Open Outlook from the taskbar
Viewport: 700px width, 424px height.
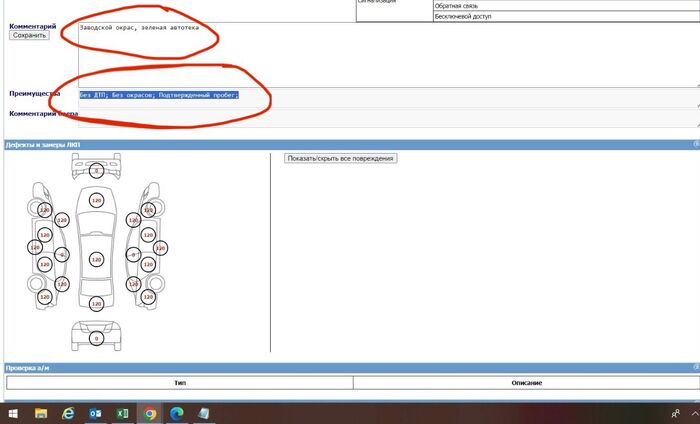coord(95,414)
